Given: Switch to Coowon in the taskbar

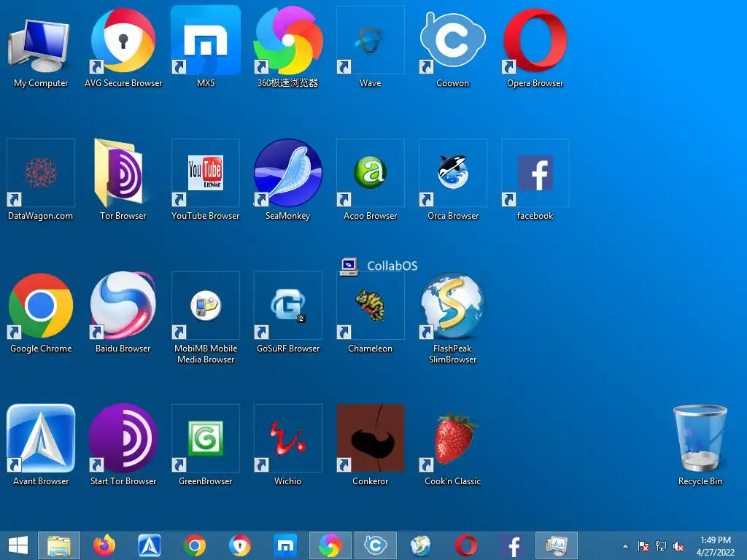Looking at the screenshot, I should [376, 545].
